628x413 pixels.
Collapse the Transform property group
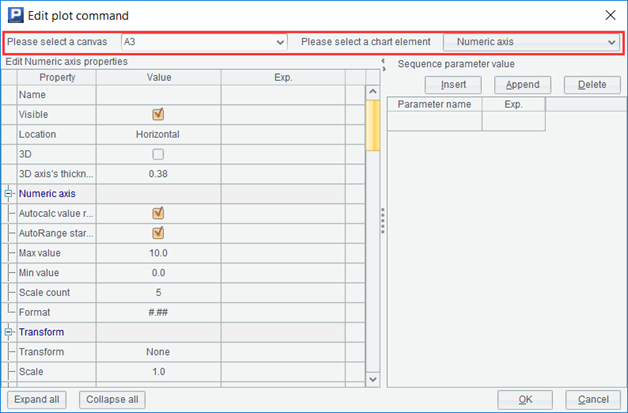(x=9, y=332)
